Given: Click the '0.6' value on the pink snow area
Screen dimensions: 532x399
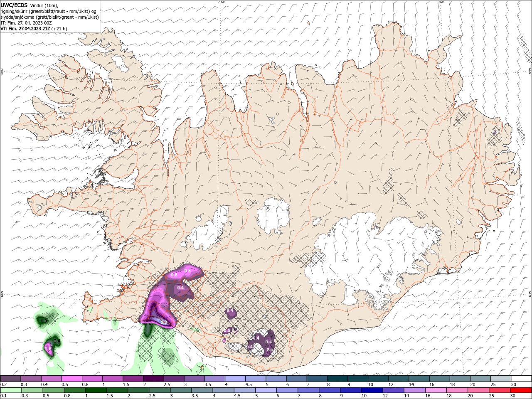Looking at the screenshot, I should pyautogui.click(x=187, y=271).
